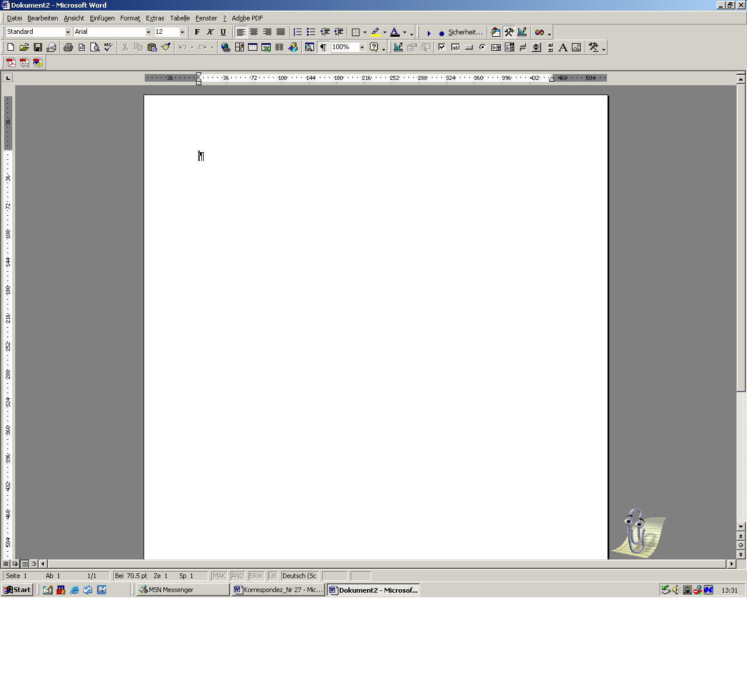Click the numbered list icon

click(x=298, y=32)
